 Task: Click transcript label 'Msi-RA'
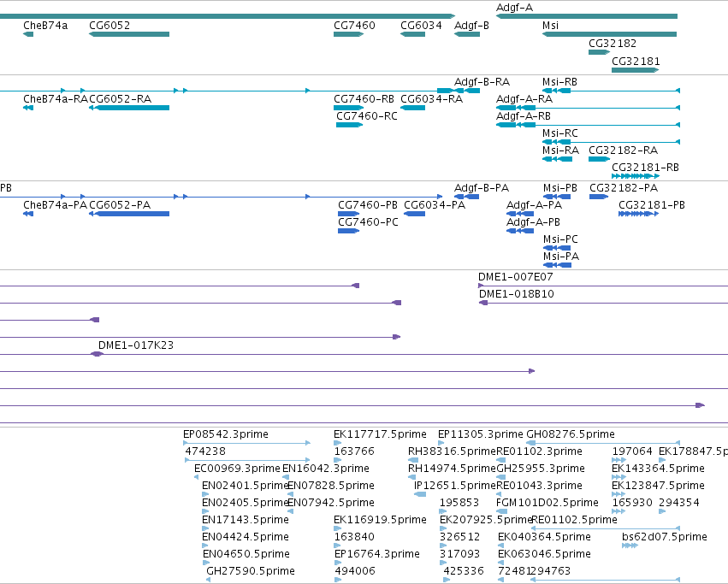(x=561, y=150)
